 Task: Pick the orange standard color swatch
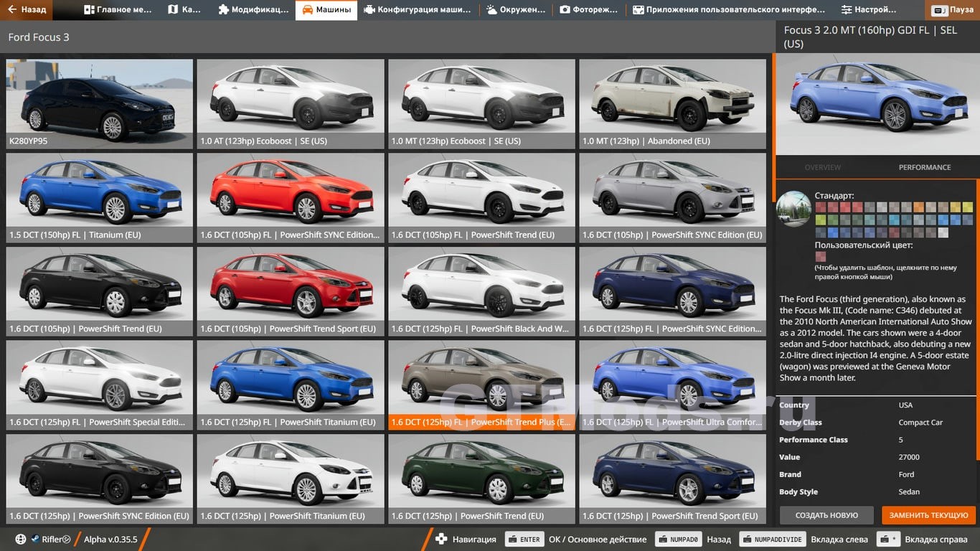click(x=918, y=207)
